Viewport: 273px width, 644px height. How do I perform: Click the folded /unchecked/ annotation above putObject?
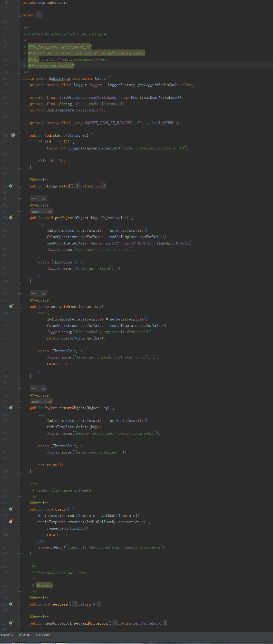pyautogui.click(x=41, y=212)
